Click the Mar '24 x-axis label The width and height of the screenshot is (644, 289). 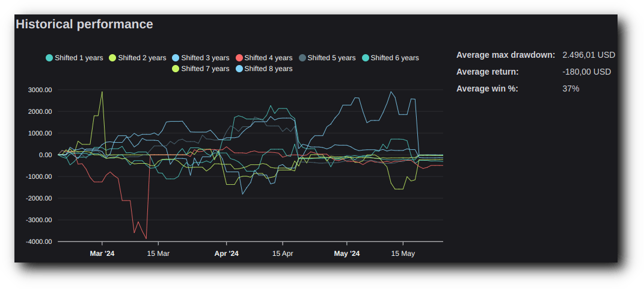point(102,253)
